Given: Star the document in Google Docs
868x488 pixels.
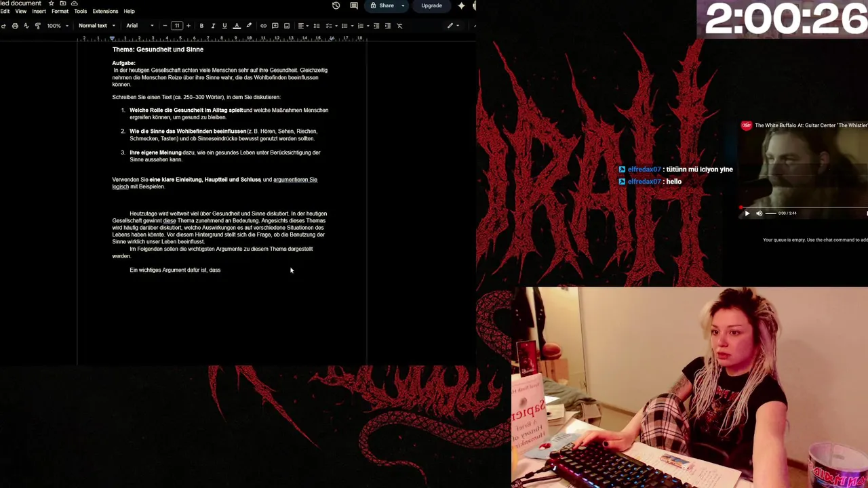Looking at the screenshot, I should point(51,3).
